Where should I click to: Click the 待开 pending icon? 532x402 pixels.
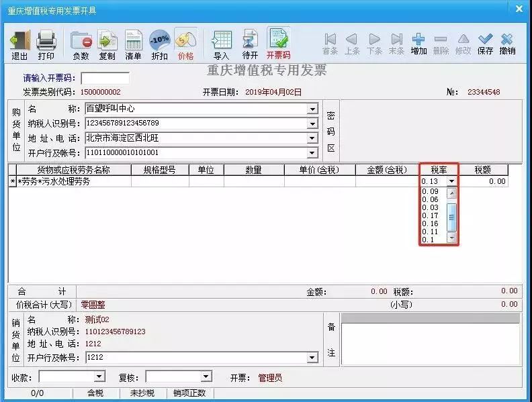pyautogui.click(x=250, y=44)
